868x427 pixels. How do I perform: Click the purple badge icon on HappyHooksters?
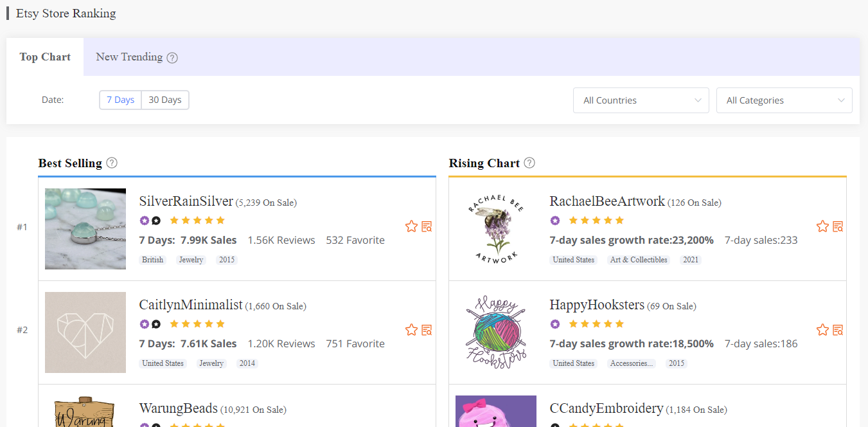tap(555, 323)
